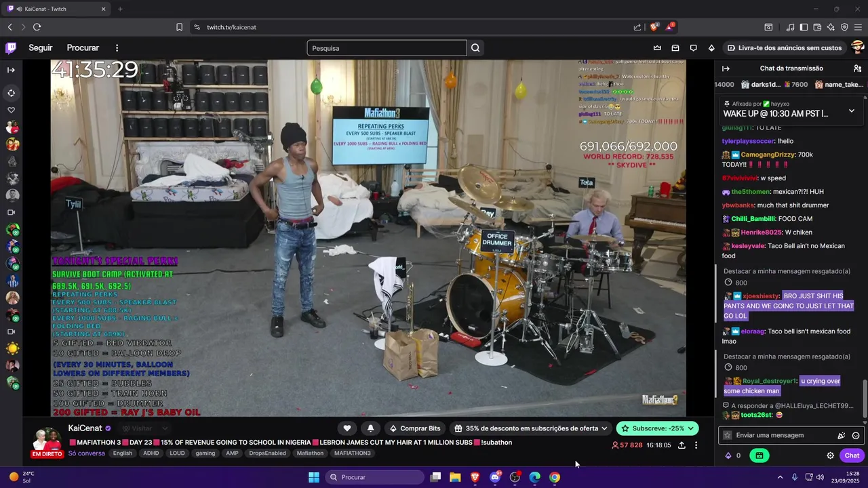This screenshot has height=488, width=868.
Task: Open the chat community users icon
Action: [857, 68]
